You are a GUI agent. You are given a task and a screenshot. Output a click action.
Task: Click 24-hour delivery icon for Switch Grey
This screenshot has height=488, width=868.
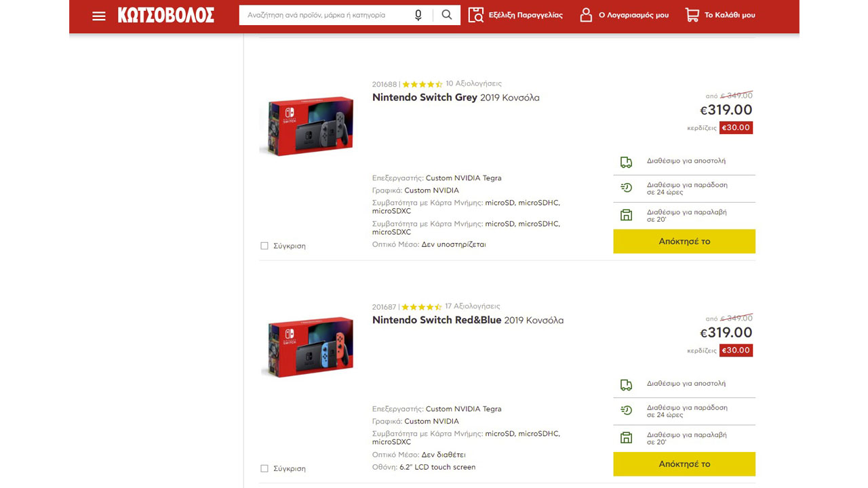(x=626, y=188)
